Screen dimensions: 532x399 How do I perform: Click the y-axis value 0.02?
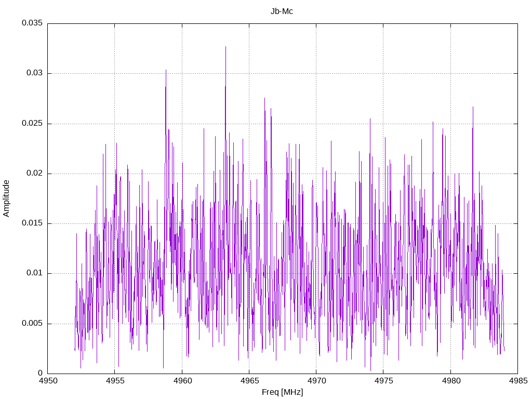click(35, 173)
